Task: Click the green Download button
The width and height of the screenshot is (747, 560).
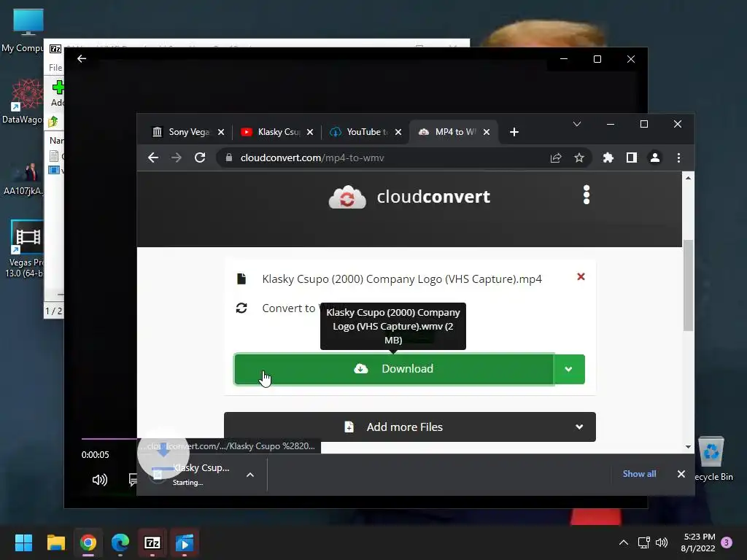Action: pyautogui.click(x=393, y=369)
